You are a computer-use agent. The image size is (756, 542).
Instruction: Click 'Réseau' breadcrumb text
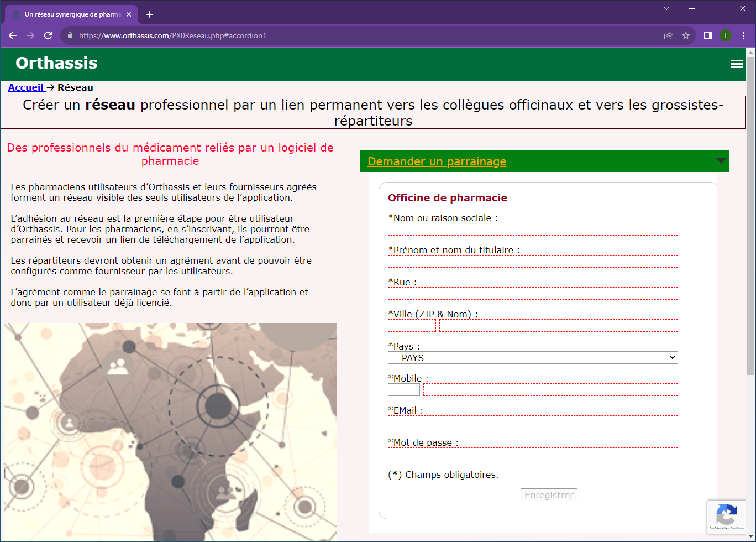point(75,87)
